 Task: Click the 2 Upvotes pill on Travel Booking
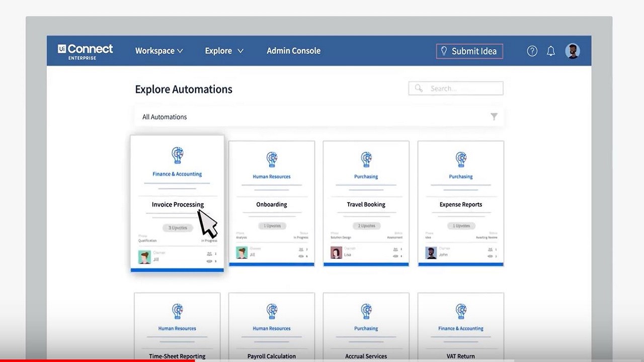point(366,226)
